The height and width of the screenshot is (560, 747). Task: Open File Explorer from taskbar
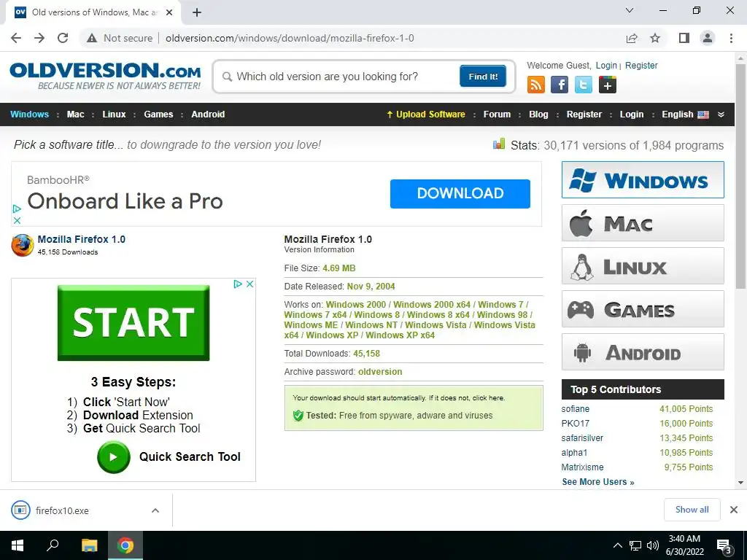89,545
